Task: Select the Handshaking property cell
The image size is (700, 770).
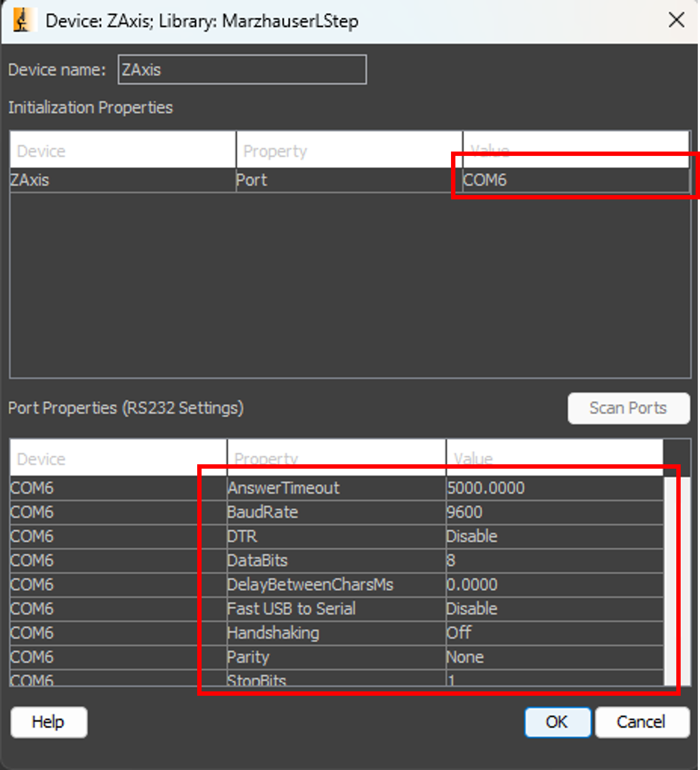Action: (337, 633)
